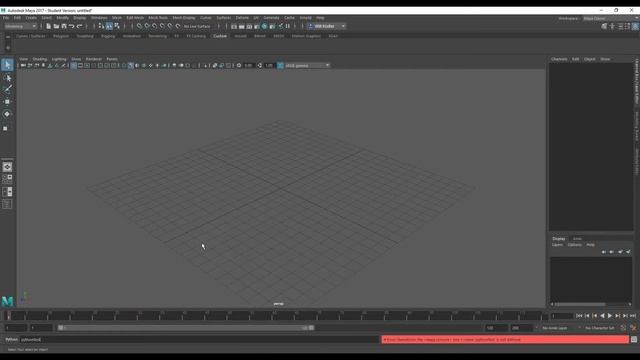Click Render current frame icon
Image resolution: width=640 pixels, height=360 pixels.
[x=242, y=26]
